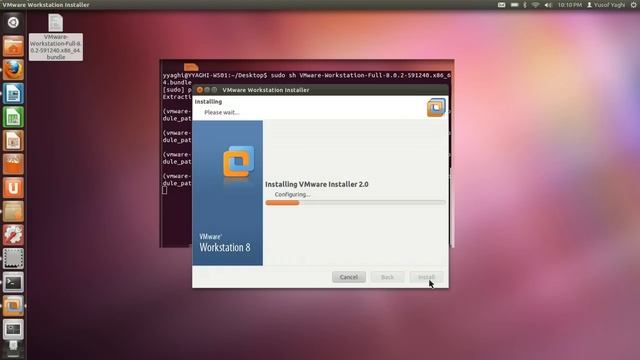Screen dimensions: 640x360
Task: Open the battery indicator menu
Action: click(x=515, y=5)
